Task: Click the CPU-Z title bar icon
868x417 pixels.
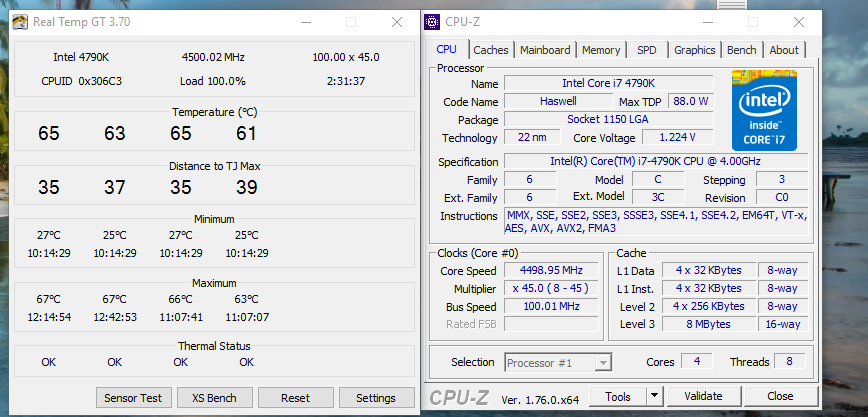Action: pyautogui.click(x=432, y=22)
